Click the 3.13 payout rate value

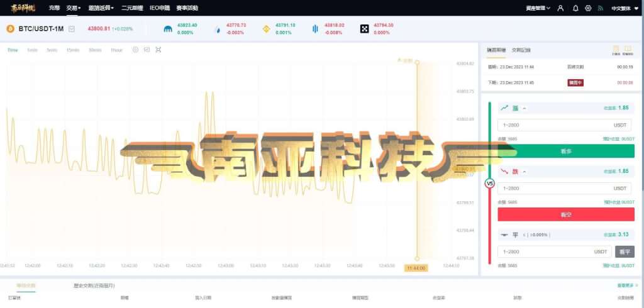623,234
